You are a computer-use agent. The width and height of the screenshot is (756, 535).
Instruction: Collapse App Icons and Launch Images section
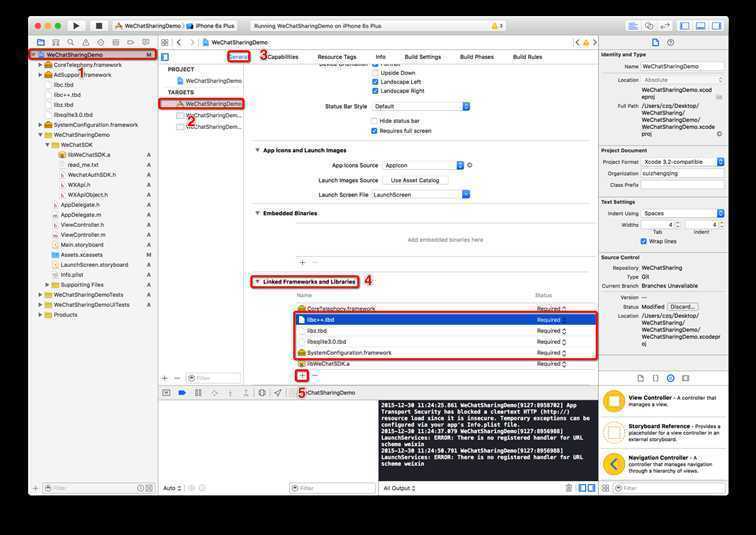257,150
